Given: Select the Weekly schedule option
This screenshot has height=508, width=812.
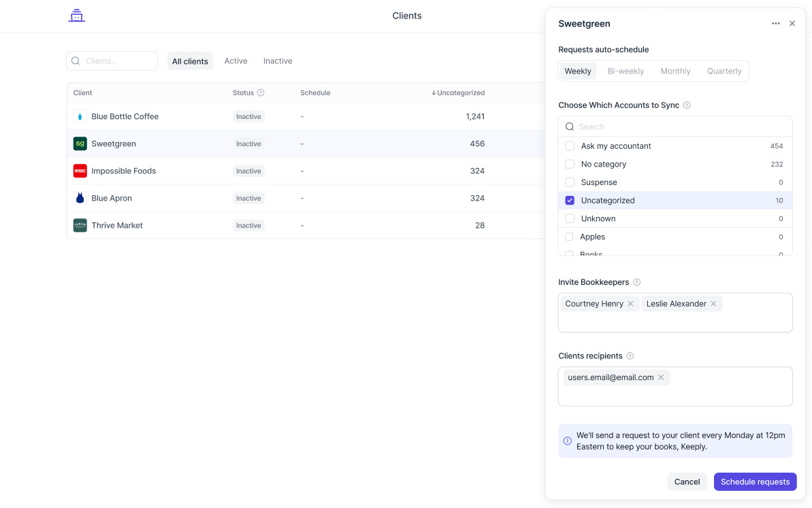Looking at the screenshot, I should pos(577,71).
